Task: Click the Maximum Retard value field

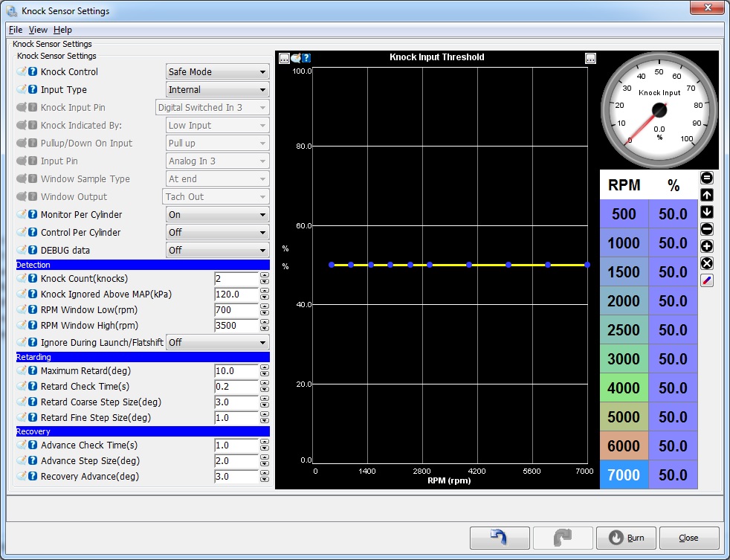Action: coord(235,371)
